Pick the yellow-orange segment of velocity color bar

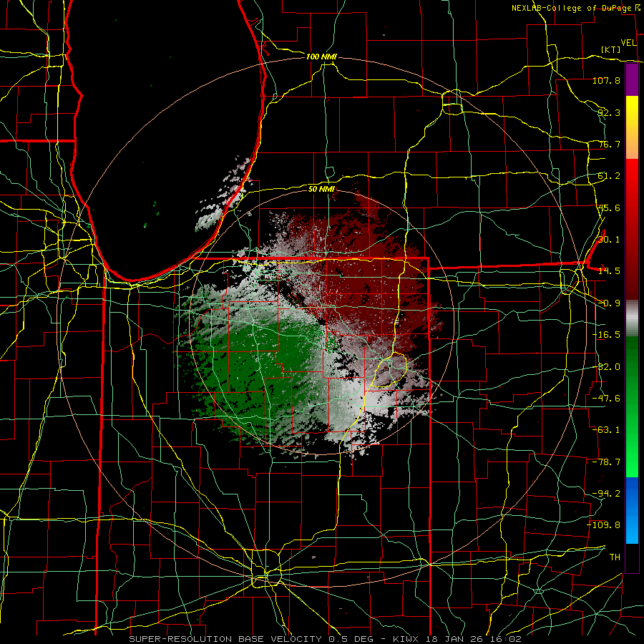[x=632, y=127]
